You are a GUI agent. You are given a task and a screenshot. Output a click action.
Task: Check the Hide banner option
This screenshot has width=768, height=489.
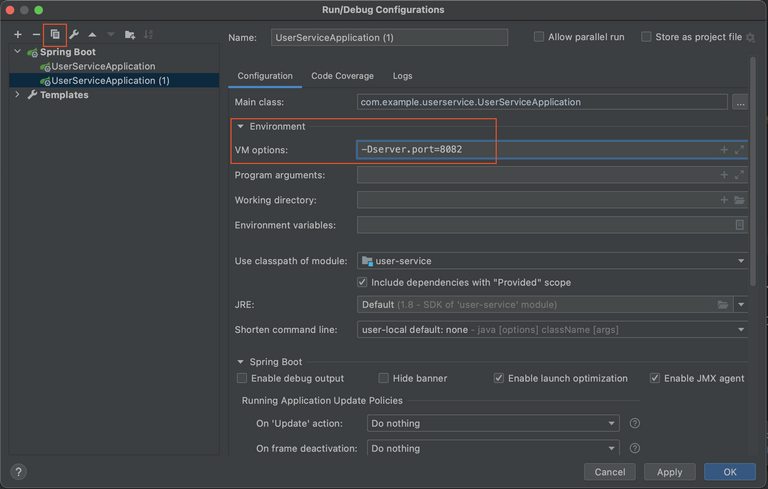coord(384,378)
